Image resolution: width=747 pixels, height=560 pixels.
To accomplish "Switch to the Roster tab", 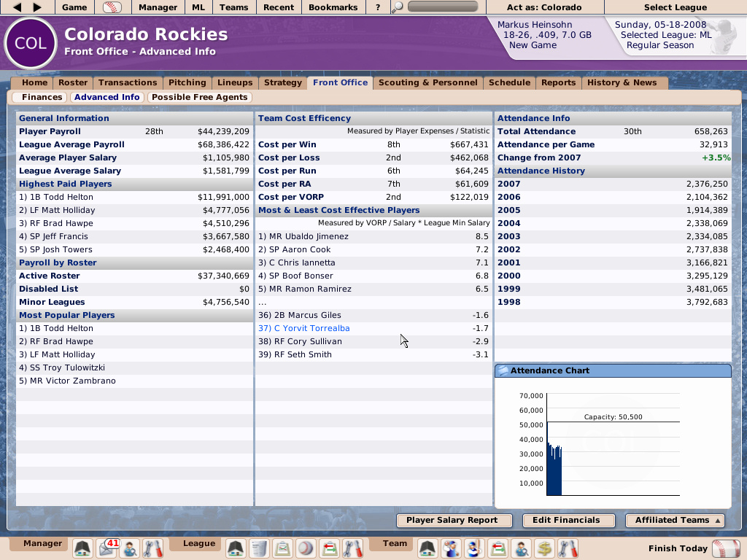I will point(73,83).
